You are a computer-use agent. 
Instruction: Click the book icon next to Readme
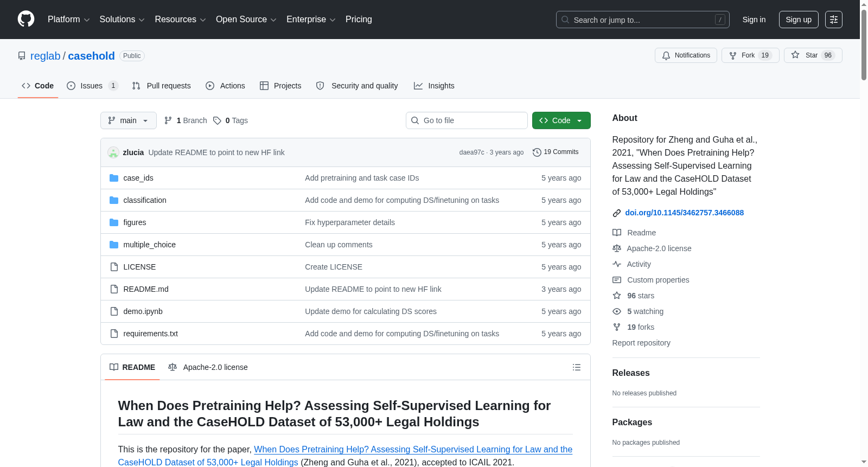tap(617, 233)
